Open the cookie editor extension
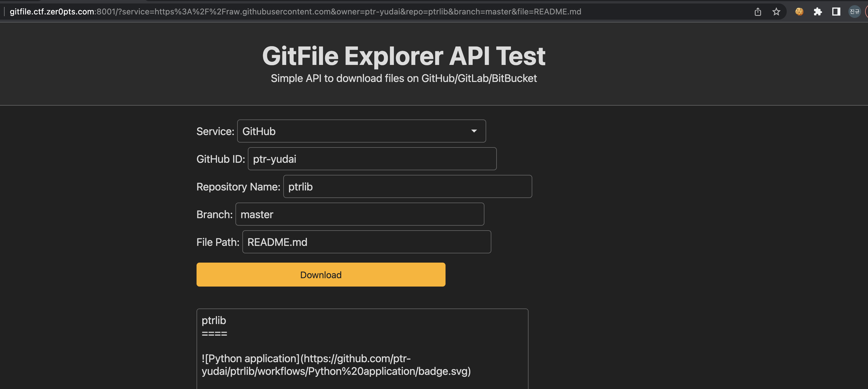The width and height of the screenshot is (868, 389). click(x=799, y=12)
